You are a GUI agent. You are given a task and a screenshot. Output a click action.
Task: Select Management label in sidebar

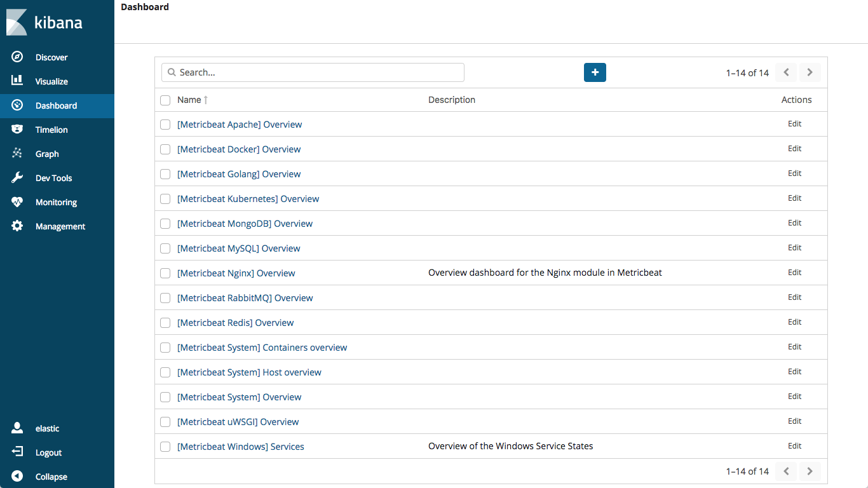[x=60, y=226]
